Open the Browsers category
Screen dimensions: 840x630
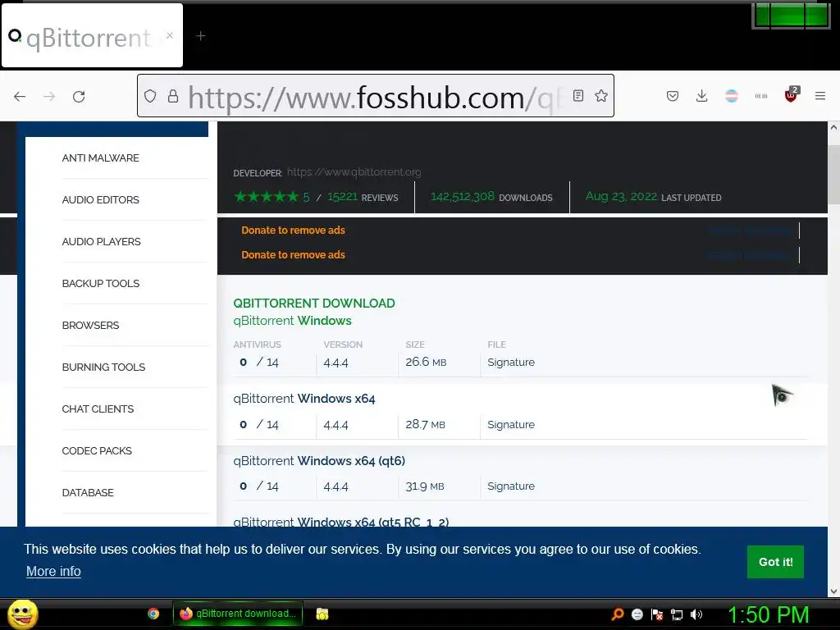(x=90, y=325)
